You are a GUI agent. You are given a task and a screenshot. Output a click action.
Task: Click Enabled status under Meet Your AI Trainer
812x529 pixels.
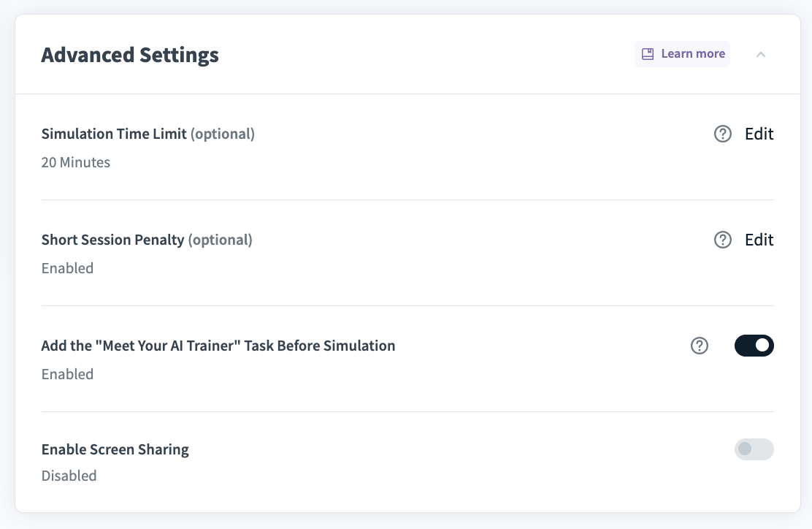68,374
